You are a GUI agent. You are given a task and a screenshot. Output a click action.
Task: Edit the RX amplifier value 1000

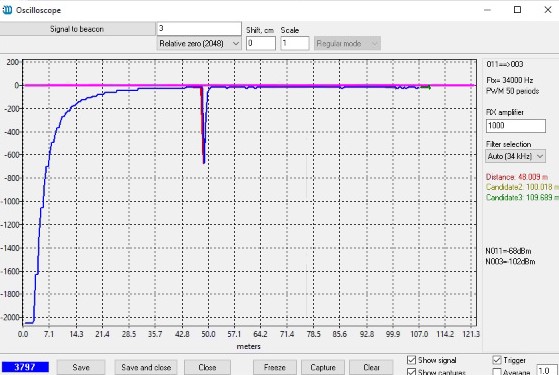coord(516,125)
